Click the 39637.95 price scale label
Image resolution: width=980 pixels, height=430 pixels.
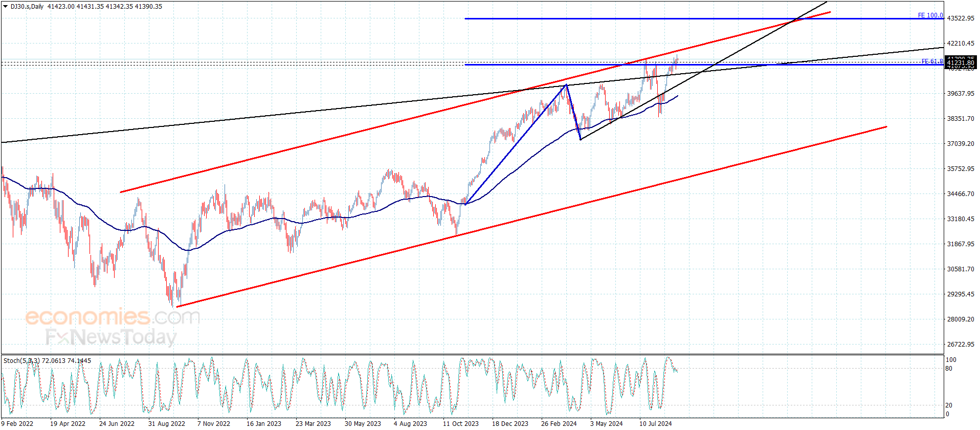click(x=961, y=94)
